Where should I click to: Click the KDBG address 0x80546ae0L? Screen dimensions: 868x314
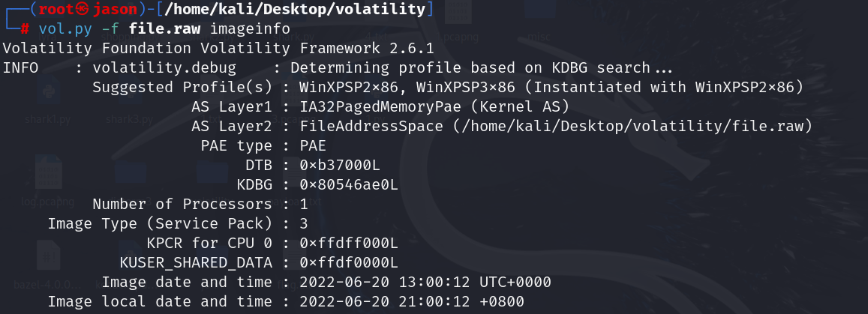[x=348, y=184]
